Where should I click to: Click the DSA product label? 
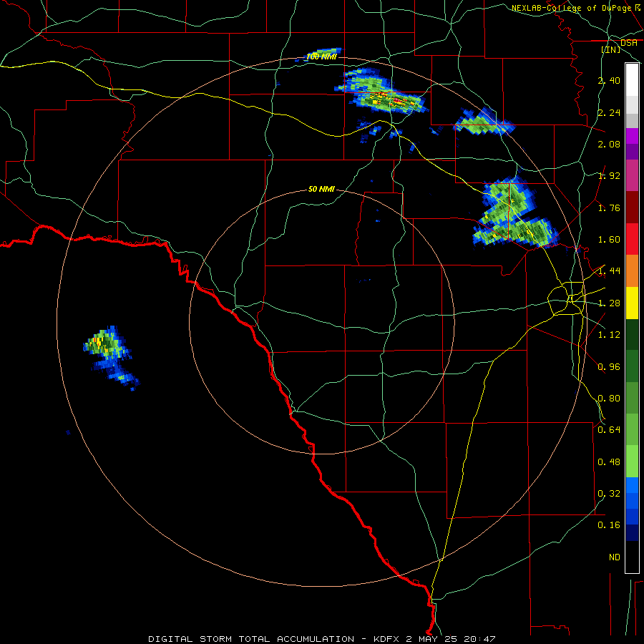629,43
